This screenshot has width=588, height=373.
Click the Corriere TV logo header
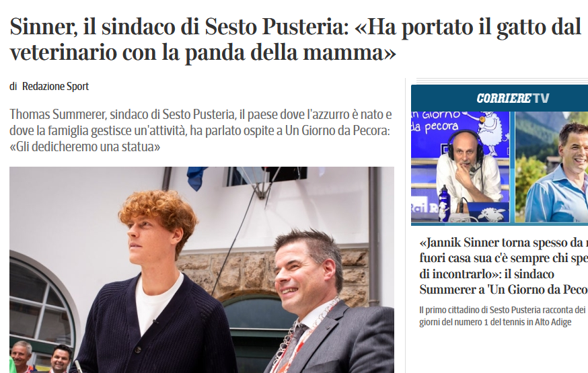tap(513, 98)
